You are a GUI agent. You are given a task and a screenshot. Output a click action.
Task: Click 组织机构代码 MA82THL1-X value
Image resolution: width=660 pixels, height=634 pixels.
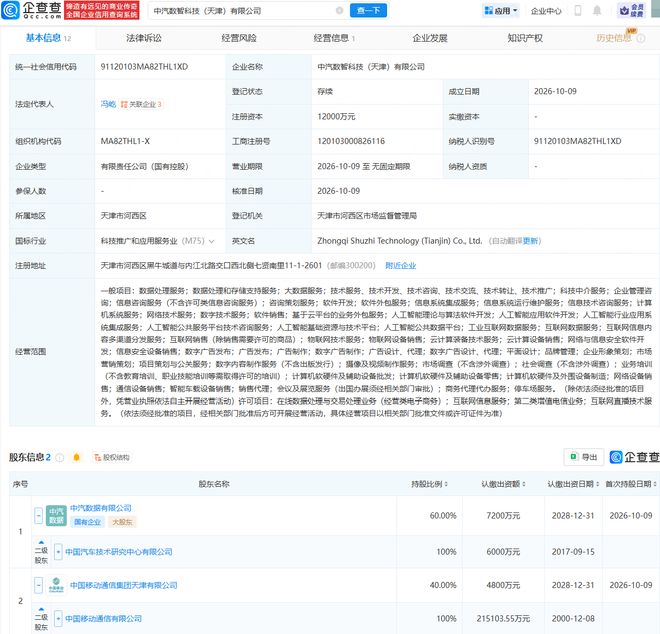click(125, 141)
